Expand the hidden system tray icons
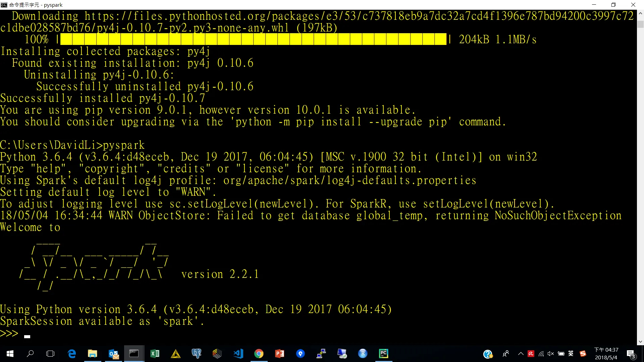Image resolution: width=644 pixels, height=362 pixels. tap(521, 354)
